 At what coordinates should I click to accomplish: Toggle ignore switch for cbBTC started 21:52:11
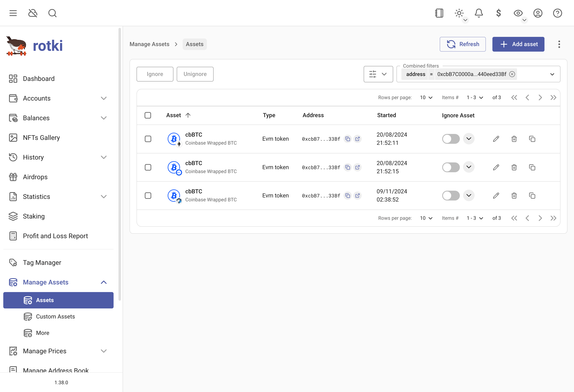point(451,139)
